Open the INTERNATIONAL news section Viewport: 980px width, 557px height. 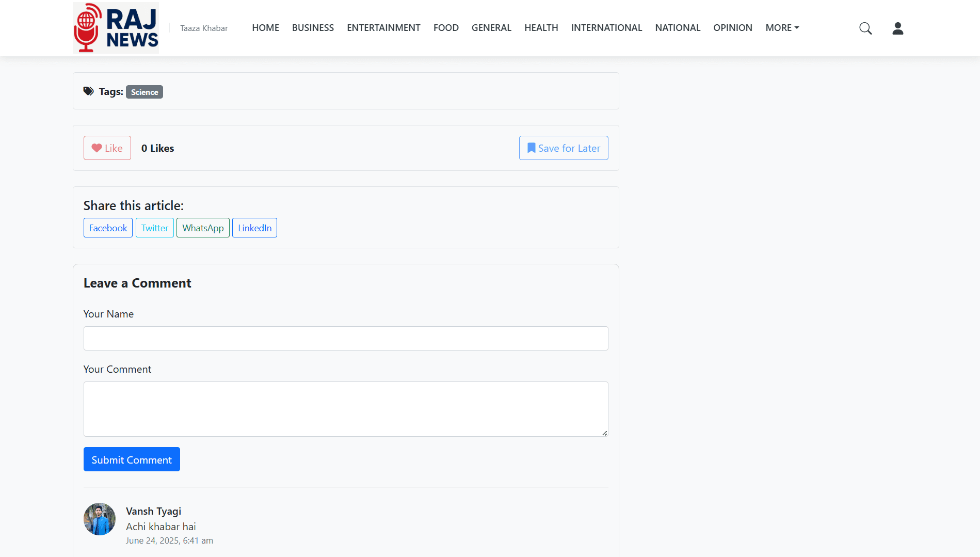click(606, 28)
